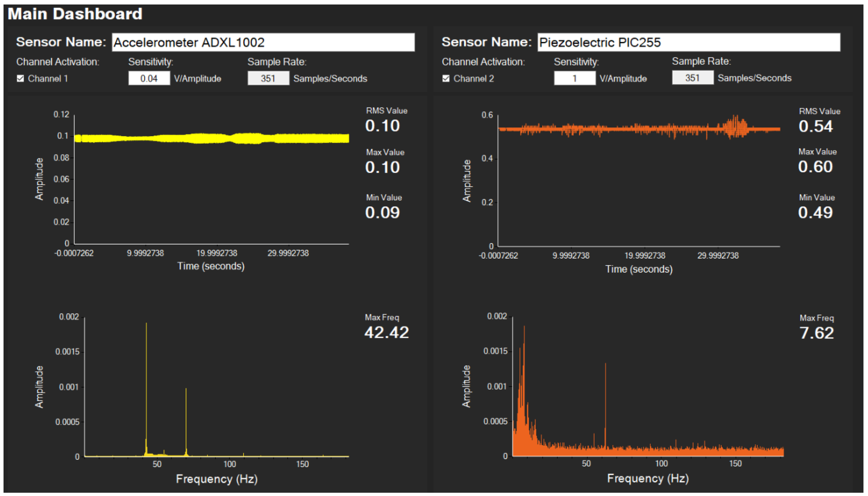Image resolution: width=868 pixels, height=496 pixels.
Task: Click the 7.62 Max Freq readout
Action: click(817, 333)
